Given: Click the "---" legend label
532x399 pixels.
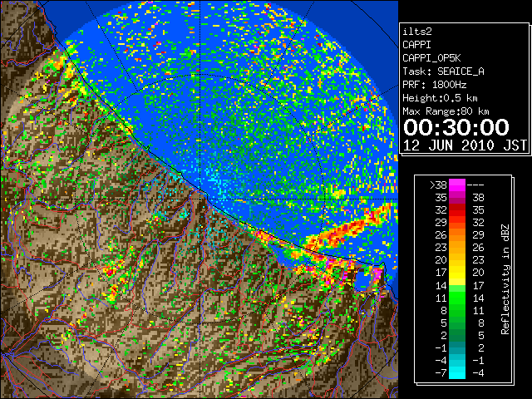Looking at the screenshot, I should (x=475, y=185).
